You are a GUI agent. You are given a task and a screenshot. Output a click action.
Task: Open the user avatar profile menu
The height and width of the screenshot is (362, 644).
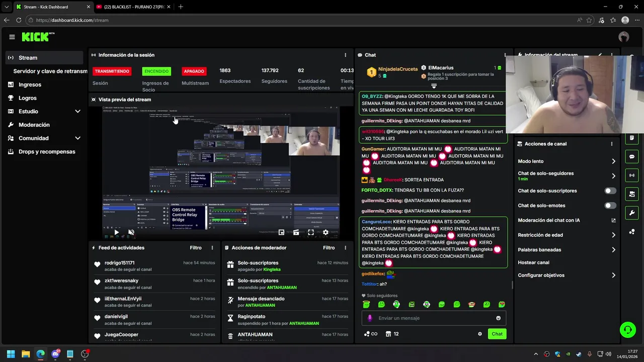coord(624,37)
